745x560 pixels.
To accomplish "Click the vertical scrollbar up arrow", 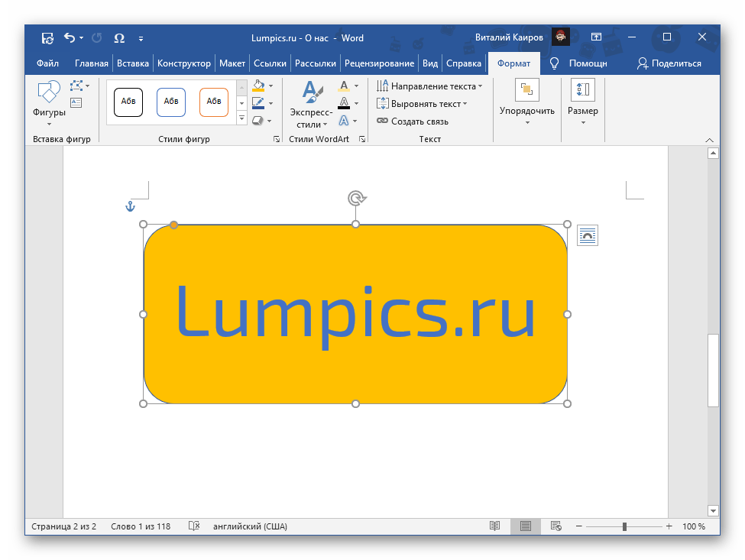I will point(713,153).
